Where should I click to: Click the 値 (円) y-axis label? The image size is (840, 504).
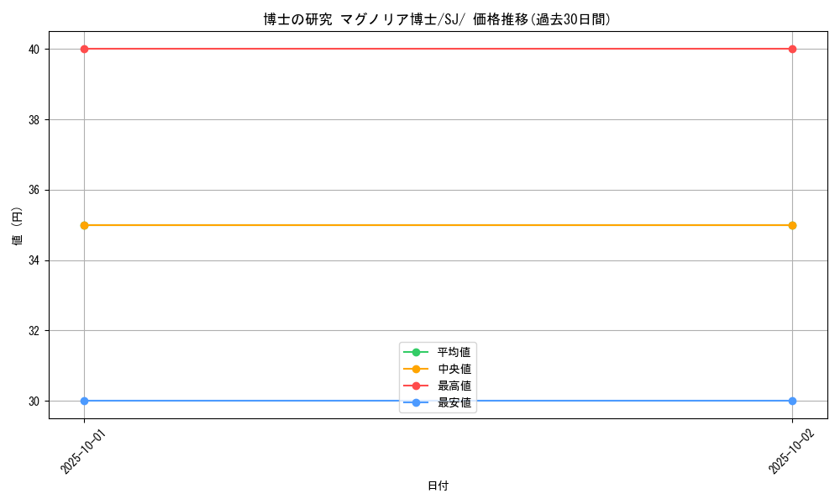[18, 225]
